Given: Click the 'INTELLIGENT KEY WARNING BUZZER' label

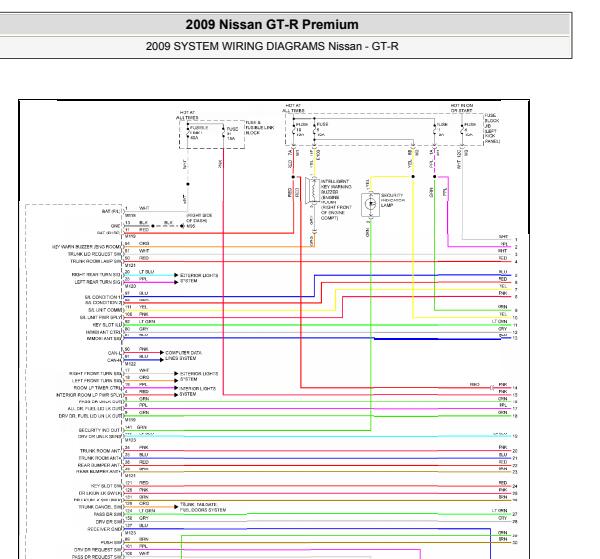Looking at the screenshot, I should coord(336,199).
